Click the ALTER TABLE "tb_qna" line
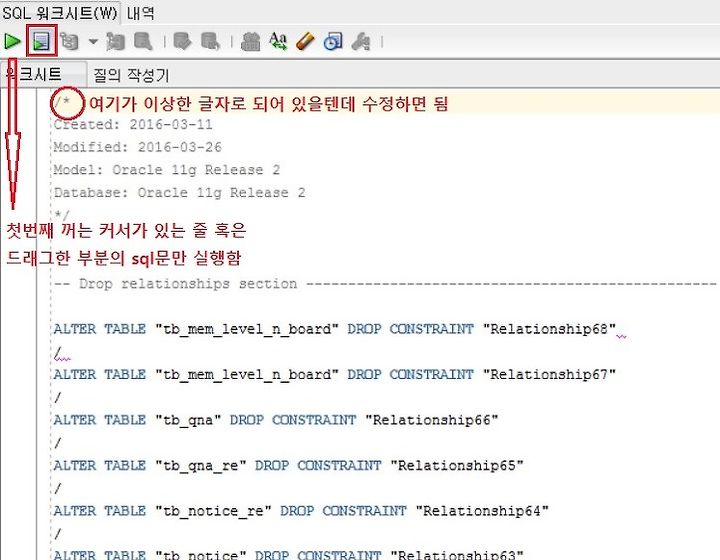Image resolution: width=720 pixels, height=560 pixels. (276, 420)
